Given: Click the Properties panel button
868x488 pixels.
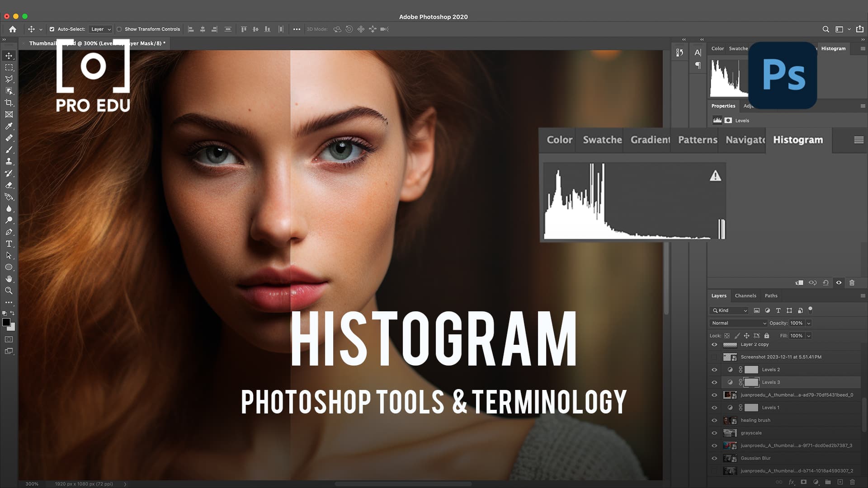Looking at the screenshot, I should click(723, 105).
